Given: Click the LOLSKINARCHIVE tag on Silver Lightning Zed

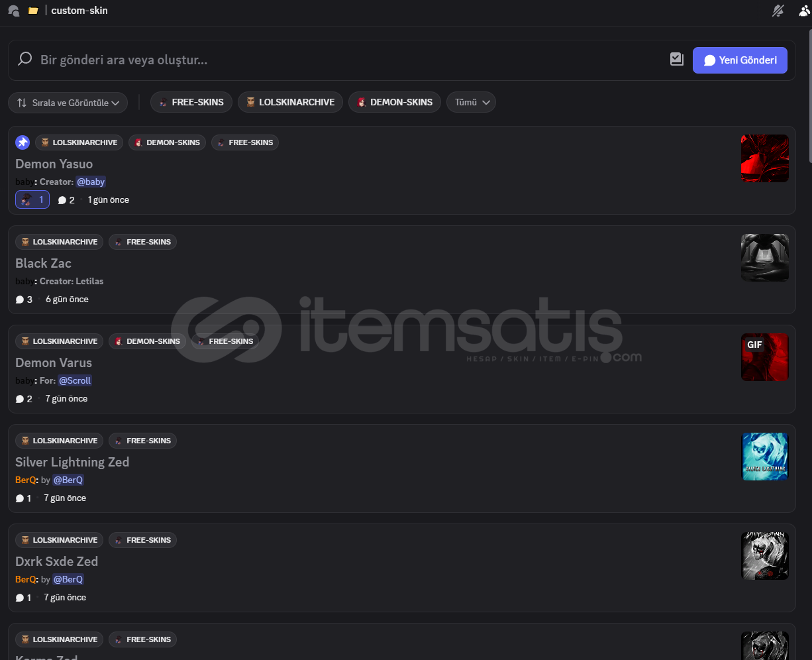Looking at the screenshot, I should [59, 441].
